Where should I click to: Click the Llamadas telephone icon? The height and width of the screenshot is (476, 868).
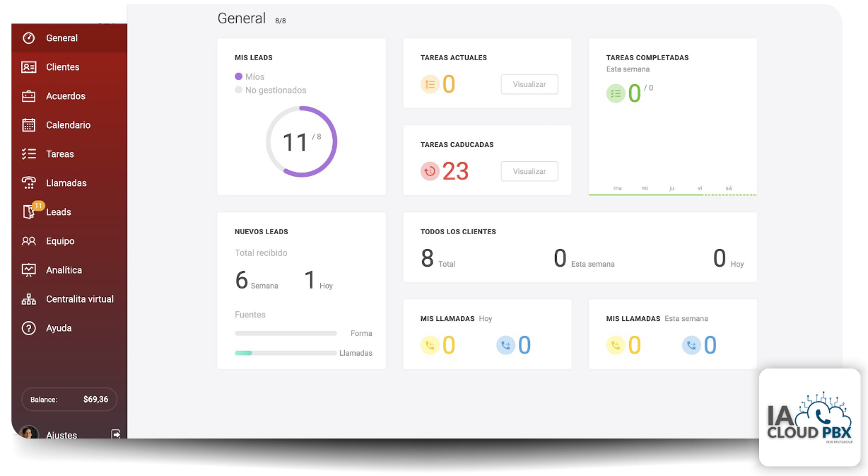point(29,183)
